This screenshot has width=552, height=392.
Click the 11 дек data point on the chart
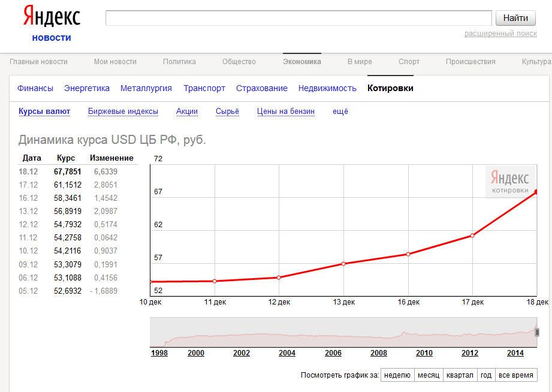215,281
